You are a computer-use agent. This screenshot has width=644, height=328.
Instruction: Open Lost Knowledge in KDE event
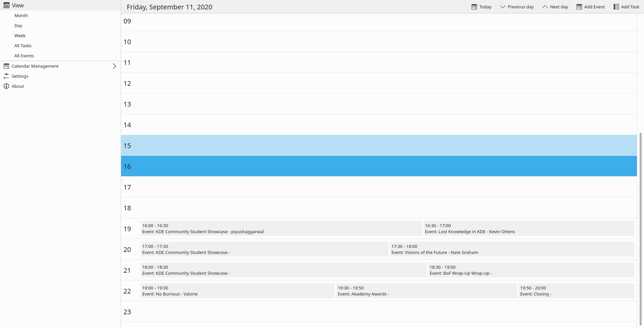click(x=528, y=228)
